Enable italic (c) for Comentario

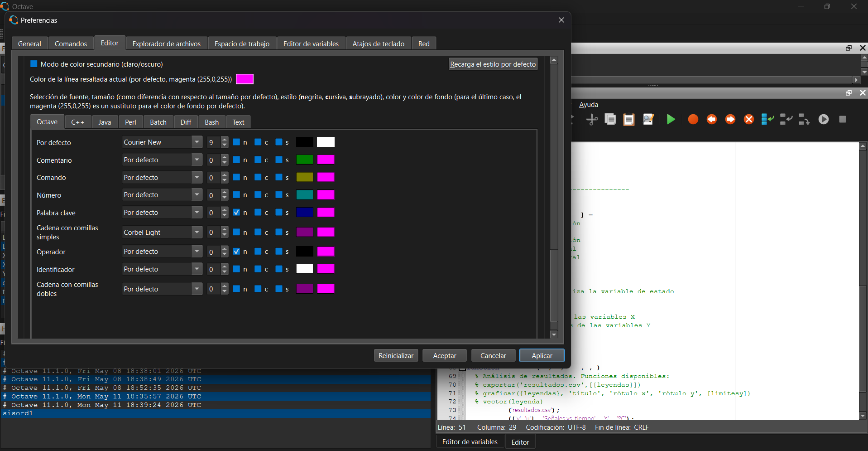[x=258, y=160]
